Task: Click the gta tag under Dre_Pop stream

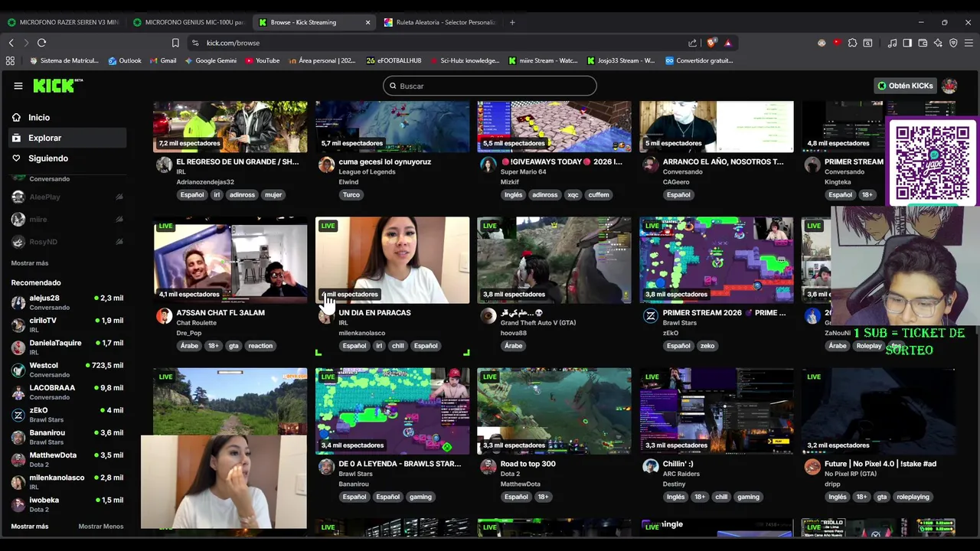Action: pos(234,346)
